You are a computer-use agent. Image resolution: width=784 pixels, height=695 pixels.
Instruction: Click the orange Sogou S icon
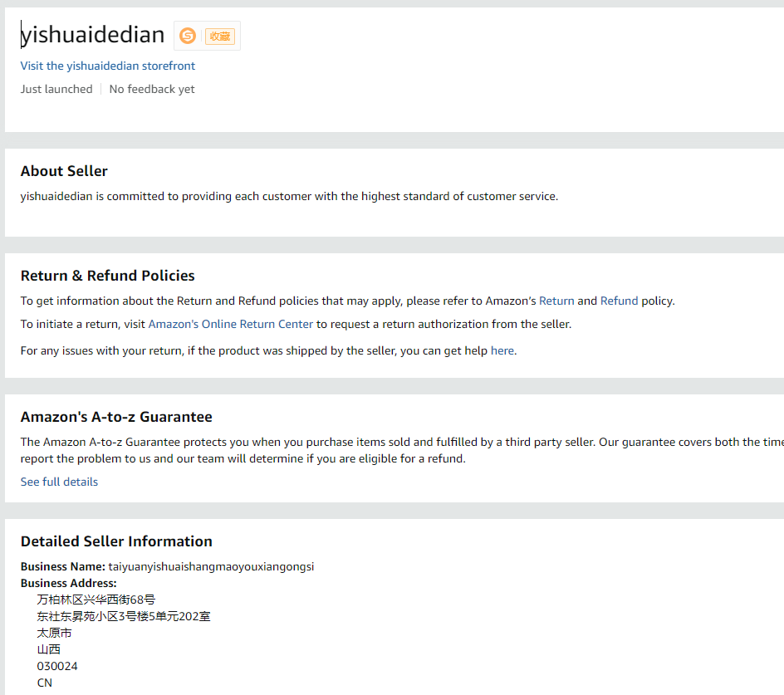[x=188, y=36]
